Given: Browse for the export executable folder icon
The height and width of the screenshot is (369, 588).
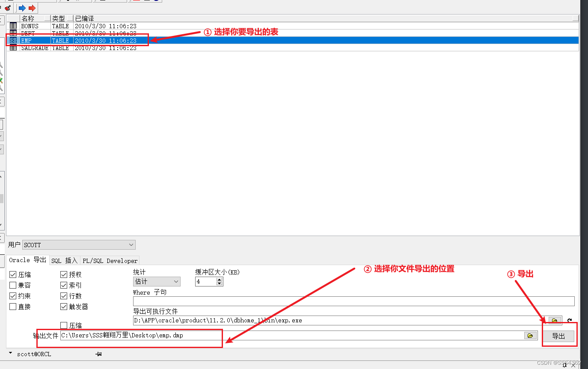Looking at the screenshot, I should 555,321.
